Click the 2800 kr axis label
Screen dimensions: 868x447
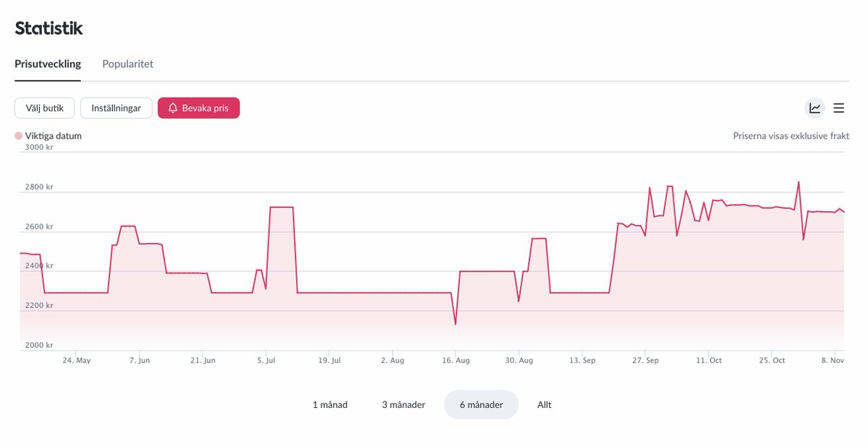coord(39,187)
